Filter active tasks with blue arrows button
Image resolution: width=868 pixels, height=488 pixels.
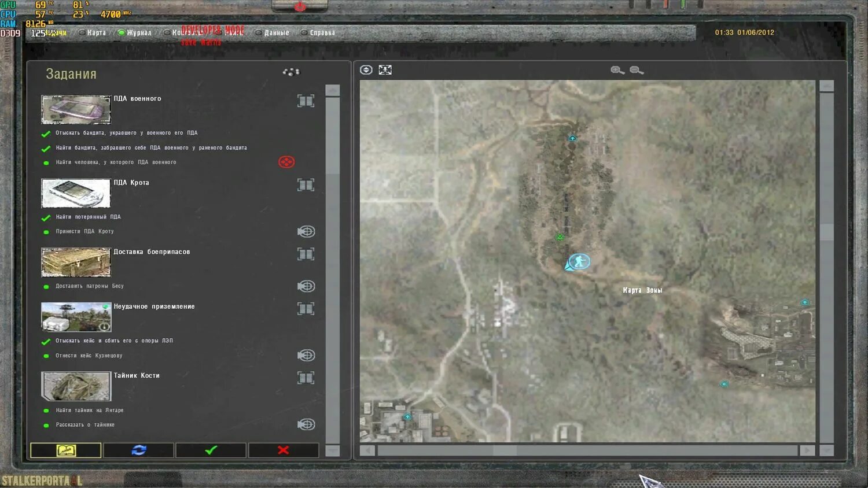click(138, 450)
